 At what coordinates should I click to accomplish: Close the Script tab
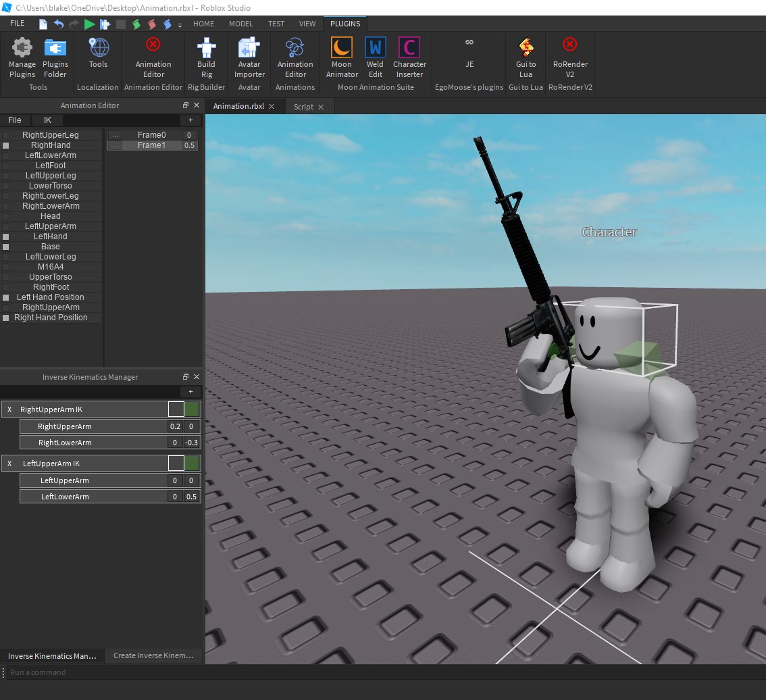click(x=321, y=107)
